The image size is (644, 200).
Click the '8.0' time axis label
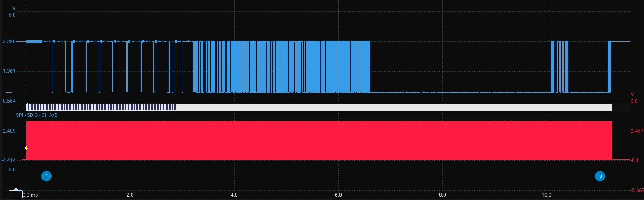click(x=442, y=195)
